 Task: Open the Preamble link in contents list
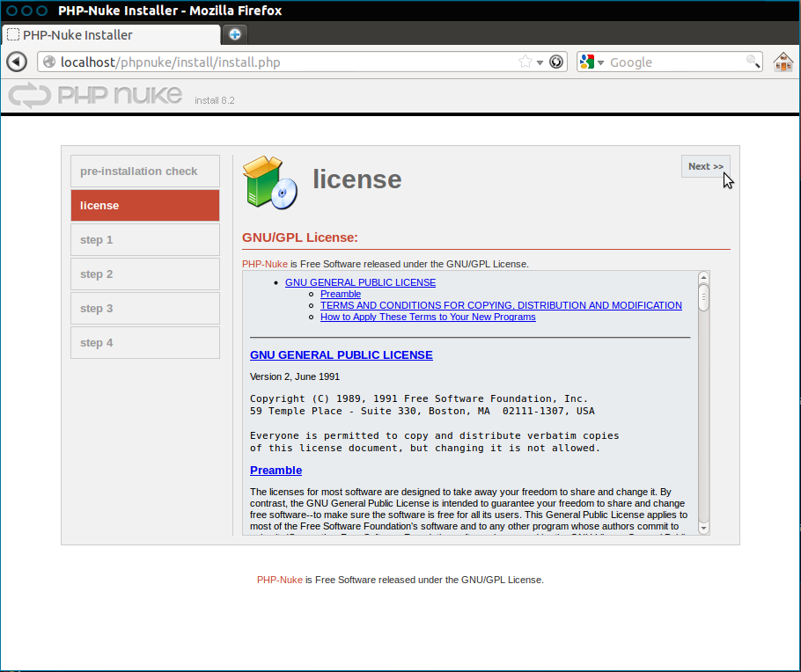click(x=341, y=294)
